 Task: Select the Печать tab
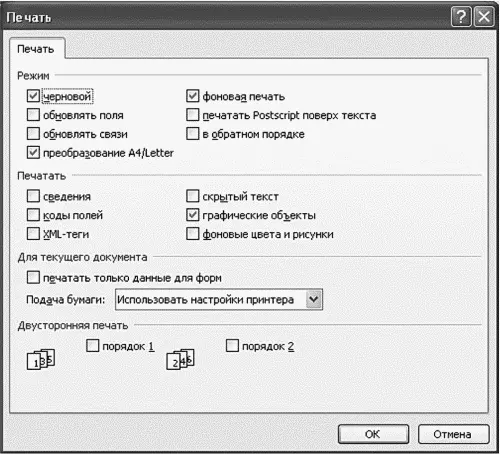pyautogui.click(x=36, y=49)
